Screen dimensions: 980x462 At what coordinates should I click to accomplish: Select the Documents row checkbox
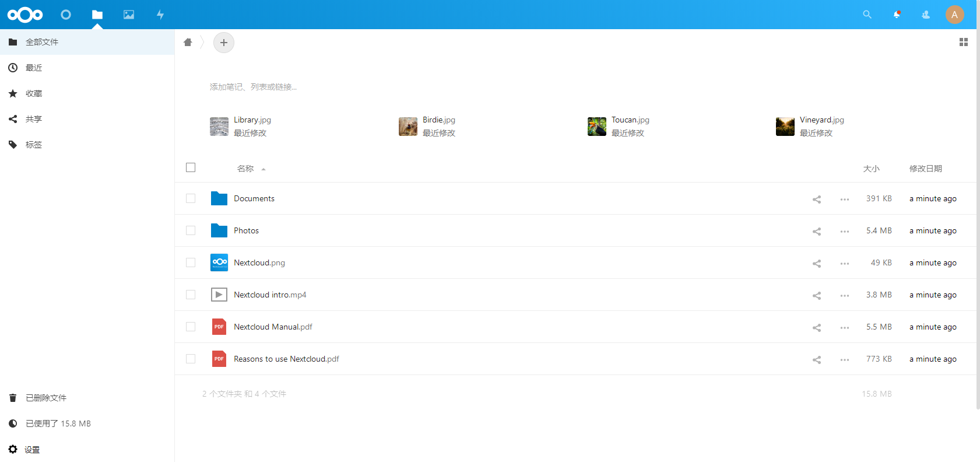tap(191, 198)
